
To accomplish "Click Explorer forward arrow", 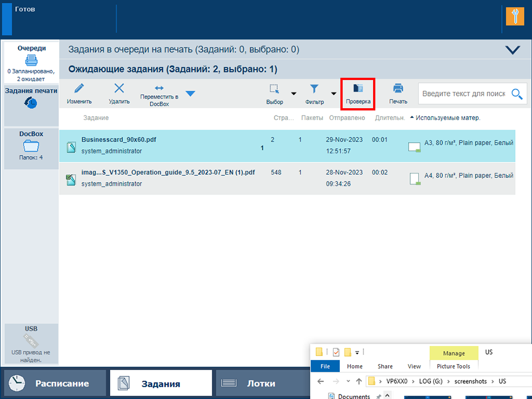I will (336, 382).
